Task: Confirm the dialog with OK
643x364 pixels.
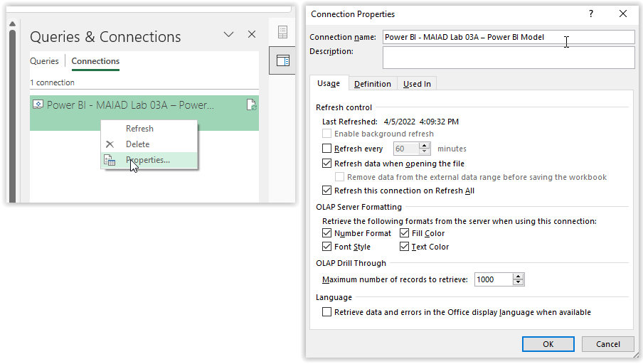Action: click(x=548, y=344)
